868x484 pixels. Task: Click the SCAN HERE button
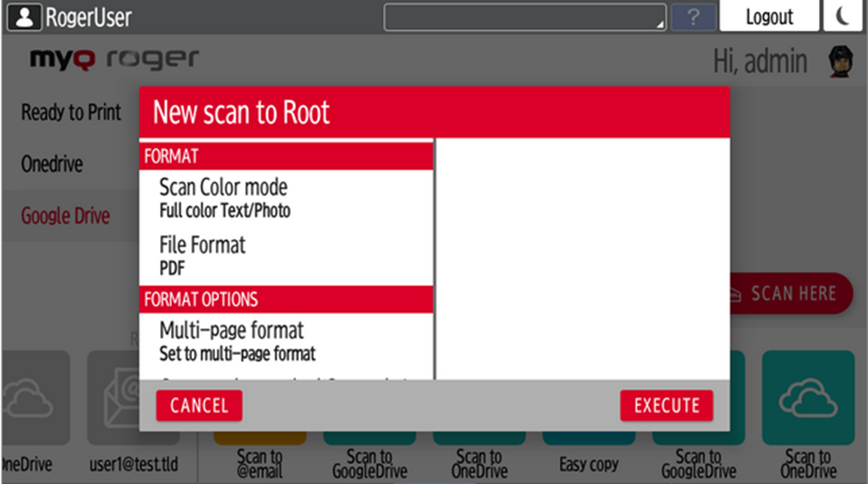[x=792, y=293]
